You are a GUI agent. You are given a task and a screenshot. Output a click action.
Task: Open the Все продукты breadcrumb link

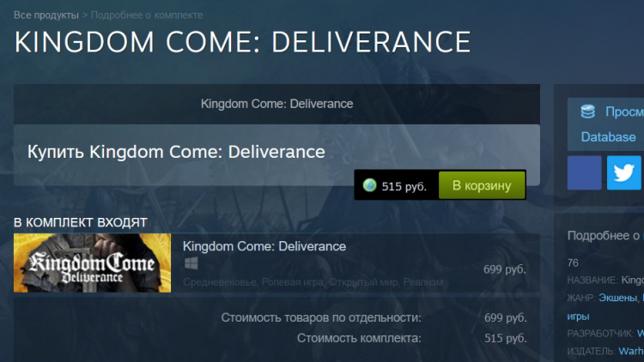click(46, 15)
